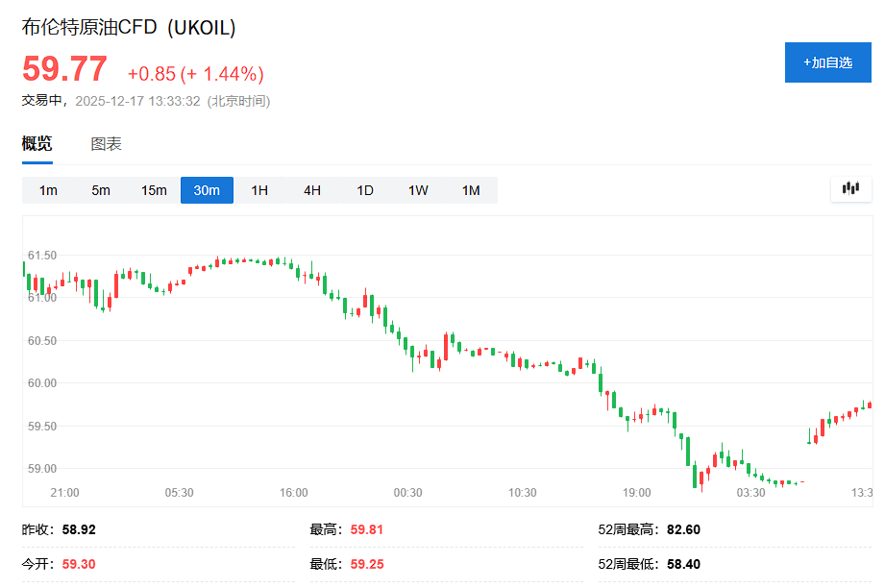Viewport: 885px width, 588px height.
Task: Click the current price 59.77
Action: point(64,68)
